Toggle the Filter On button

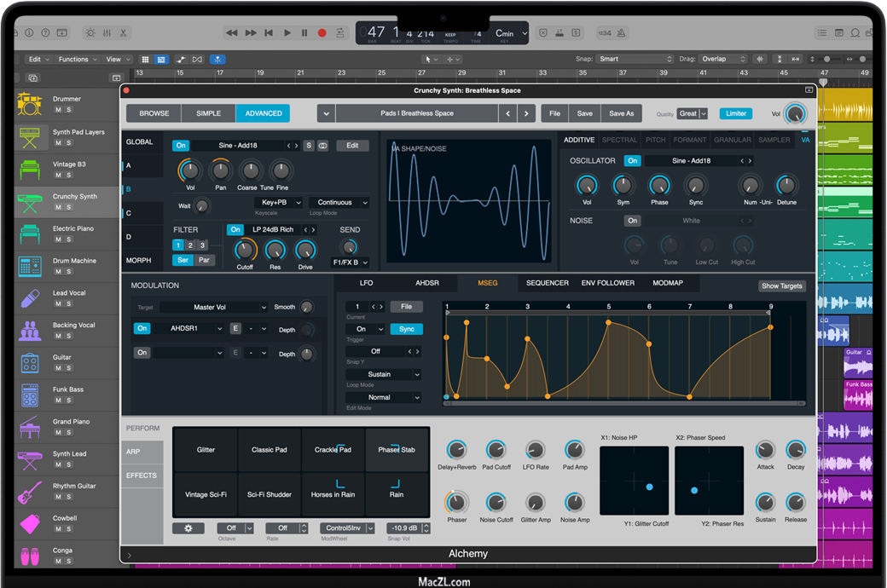(x=235, y=230)
